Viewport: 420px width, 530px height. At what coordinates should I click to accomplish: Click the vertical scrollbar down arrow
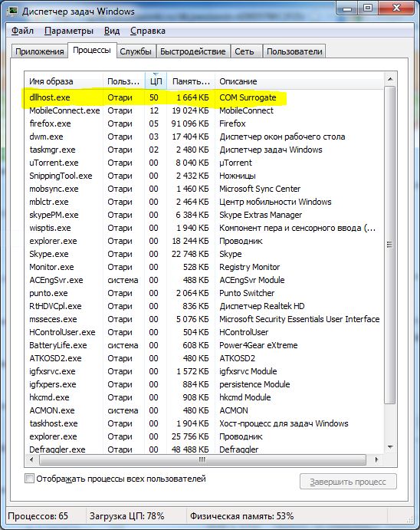pyautogui.click(x=390, y=447)
